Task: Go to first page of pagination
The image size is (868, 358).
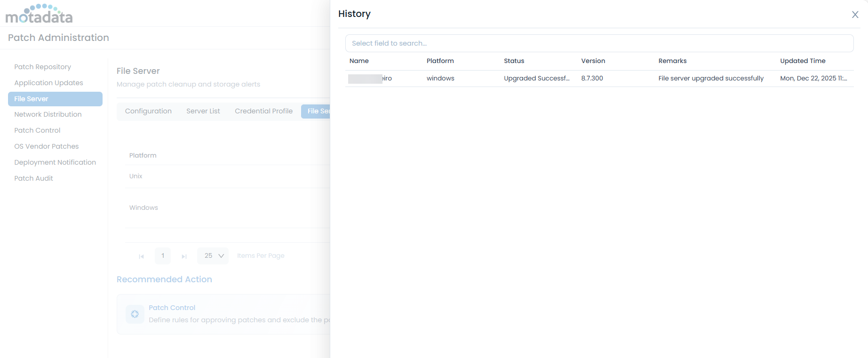Action: click(x=141, y=256)
